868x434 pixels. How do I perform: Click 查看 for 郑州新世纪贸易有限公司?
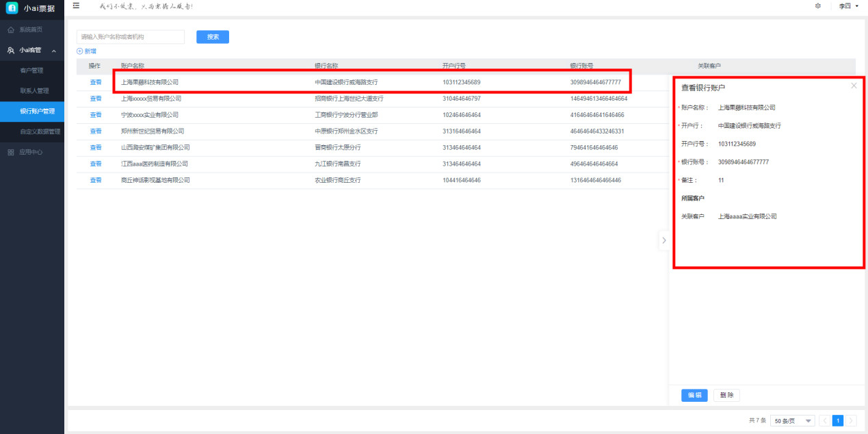click(x=96, y=131)
